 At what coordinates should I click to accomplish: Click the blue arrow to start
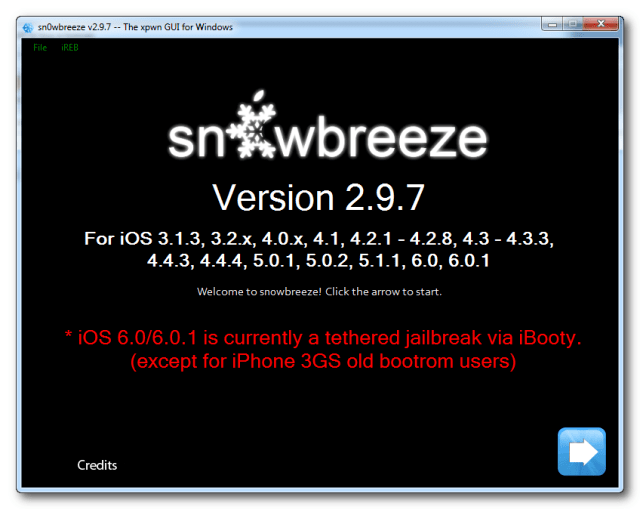click(581, 451)
